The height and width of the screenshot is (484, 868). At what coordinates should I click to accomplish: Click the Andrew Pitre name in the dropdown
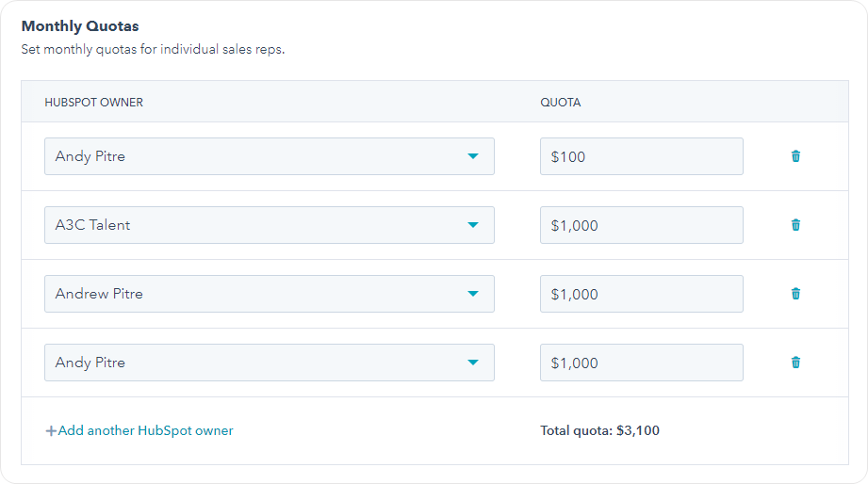[99, 294]
